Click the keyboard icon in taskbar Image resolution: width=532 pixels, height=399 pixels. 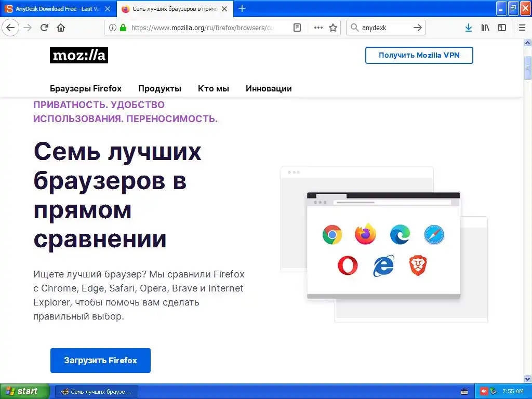pyautogui.click(x=464, y=392)
